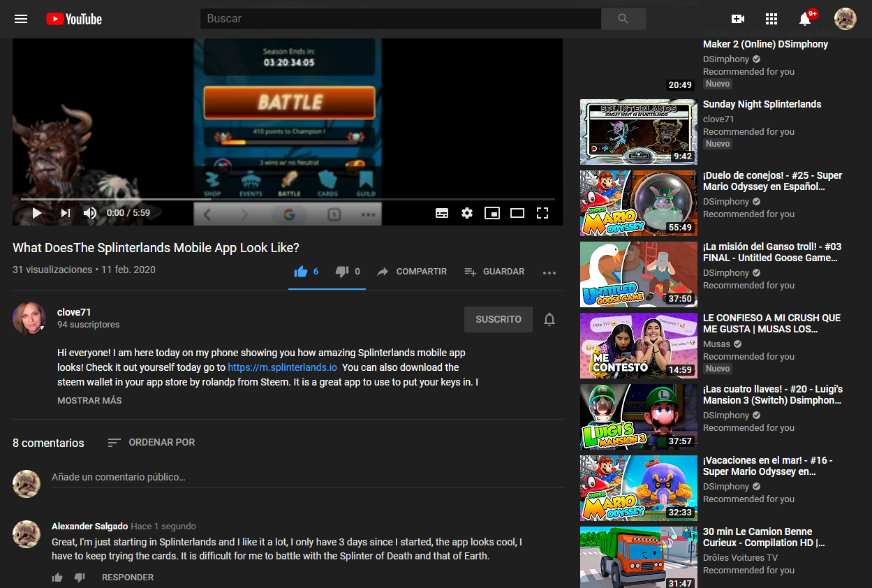Click the Buscar search input
The width and height of the screenshot is (872, 588).
pyautogui.click(x=401, y=19)
